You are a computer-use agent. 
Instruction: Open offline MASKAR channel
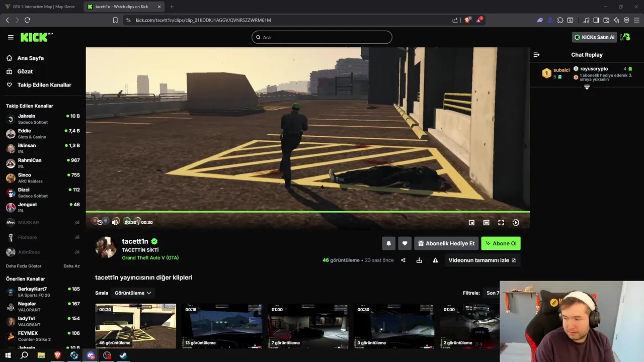tap(43, 222)
